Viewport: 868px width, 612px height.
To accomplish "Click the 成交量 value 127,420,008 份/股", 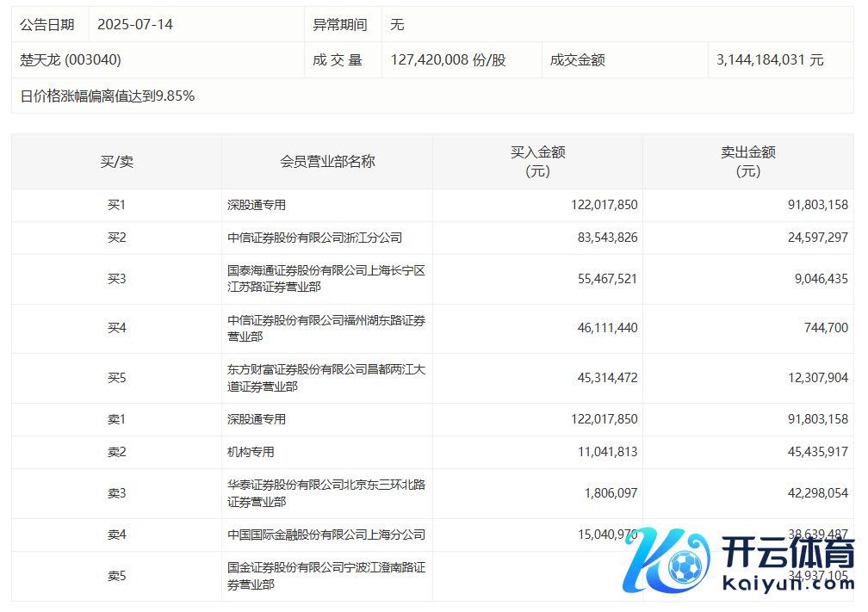I will [448, 60].
